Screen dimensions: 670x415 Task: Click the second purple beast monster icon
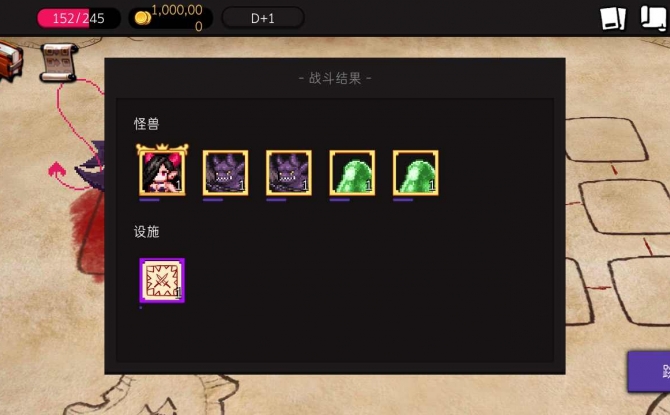pyautogui.click(x=288, y=173)
